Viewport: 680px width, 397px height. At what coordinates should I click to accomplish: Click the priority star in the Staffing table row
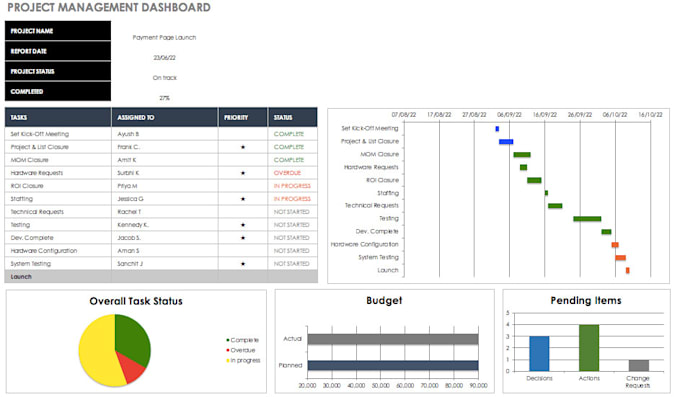[x=243, y=199]
